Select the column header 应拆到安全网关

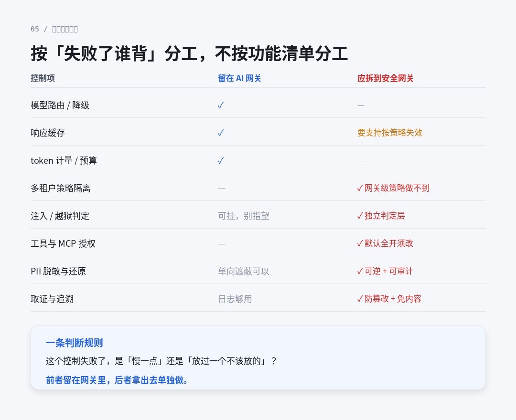(385, 78)
